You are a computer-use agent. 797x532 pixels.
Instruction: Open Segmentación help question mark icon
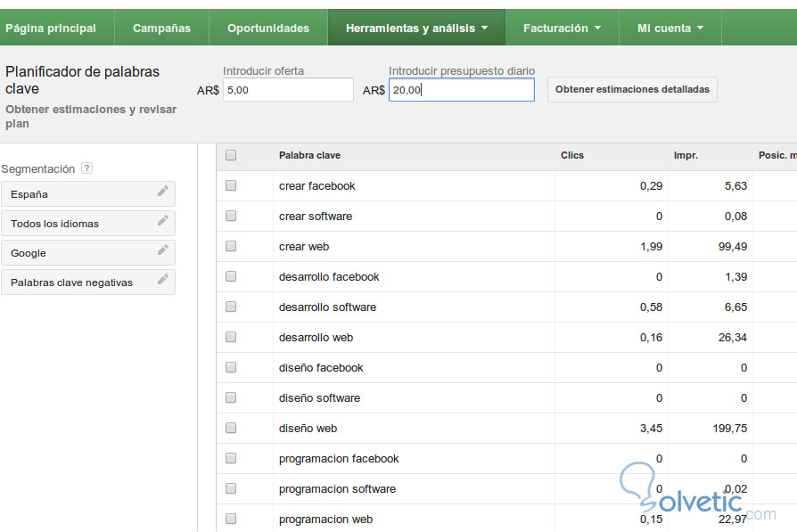[x=86, y=168]
